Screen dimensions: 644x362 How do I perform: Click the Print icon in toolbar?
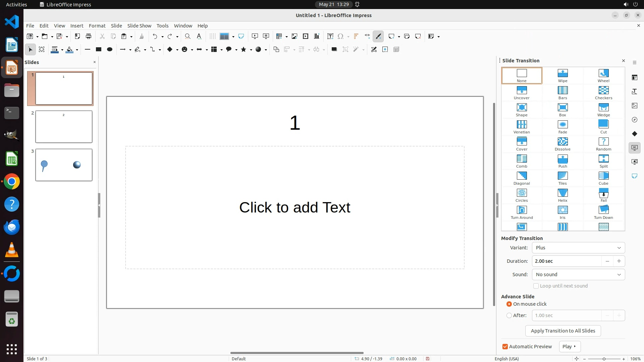point(89,36)
